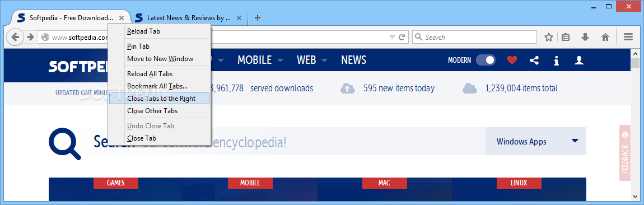
Task: Click the cloud icon near items total
Action: 469,88
